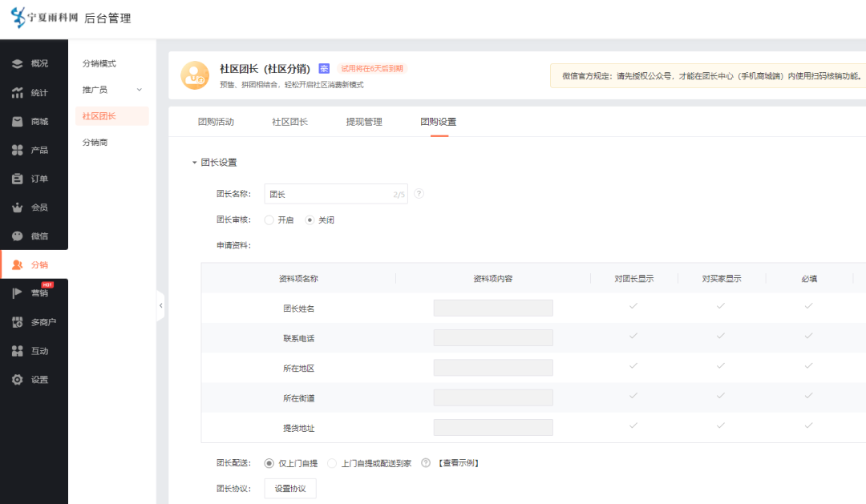This screenshot has height=504, width=866.
Task: Click the 设置协议 button
Action: point(290,489)
